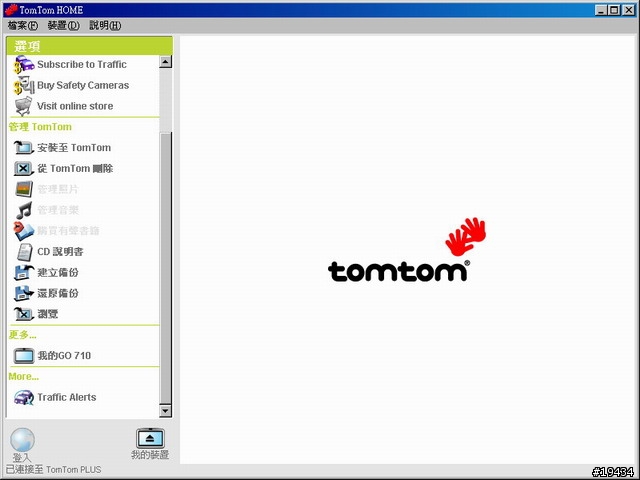The width and height of the screenshot is (640, 480).
Task: Open Visit online store link
Action: click(75, 106)
